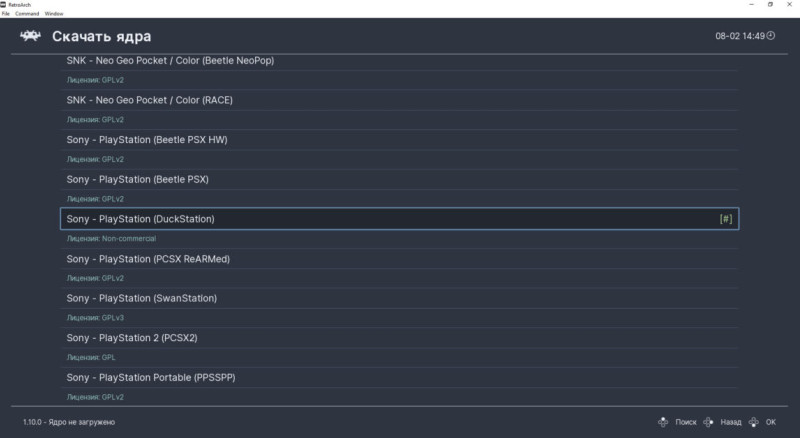The width and height of the screenshot is (800, 438).
Task: Open the Window menu
Action: coord(54,14)
